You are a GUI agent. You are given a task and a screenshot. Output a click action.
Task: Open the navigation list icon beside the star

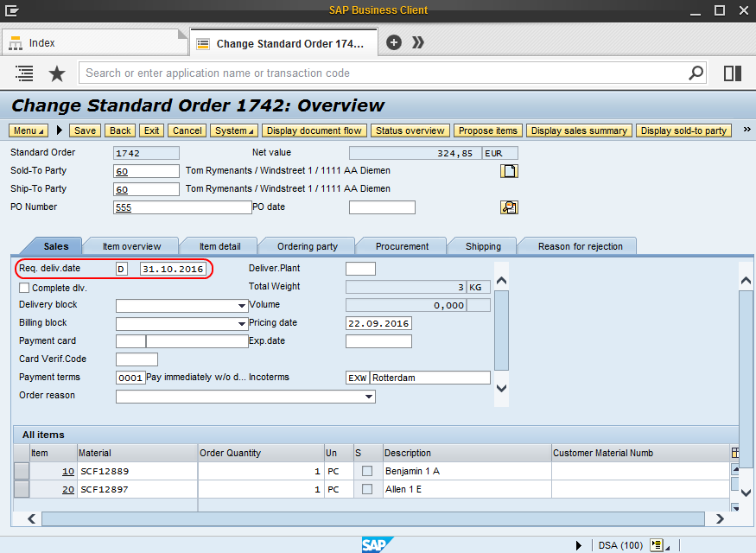pos(23,73)
